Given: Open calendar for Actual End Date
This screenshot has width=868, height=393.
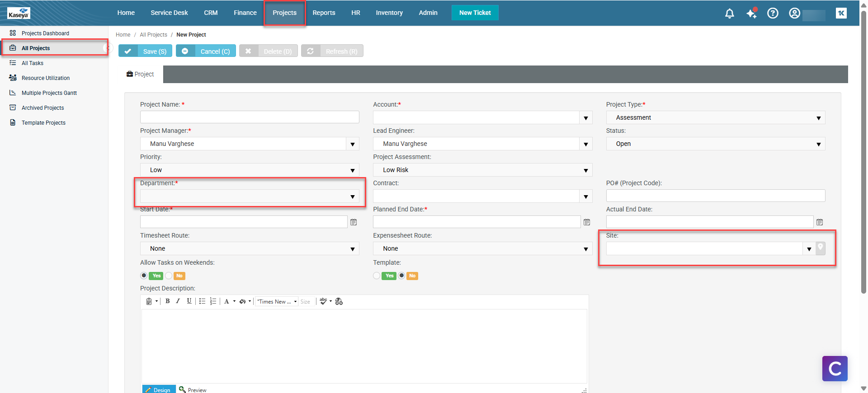Looking at the screenshot, I should [x=819, y=222].
